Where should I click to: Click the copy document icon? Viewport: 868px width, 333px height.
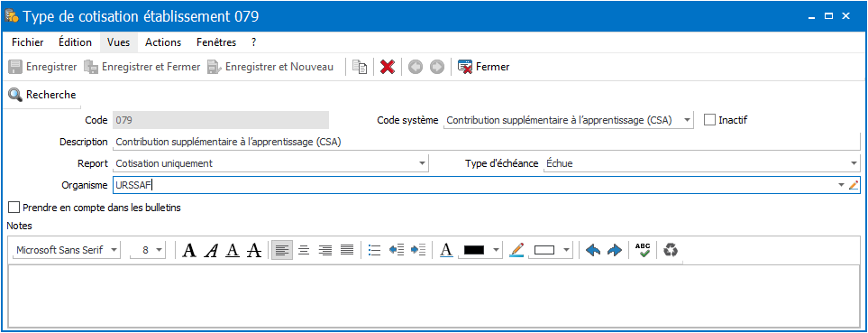pos(361,67)
